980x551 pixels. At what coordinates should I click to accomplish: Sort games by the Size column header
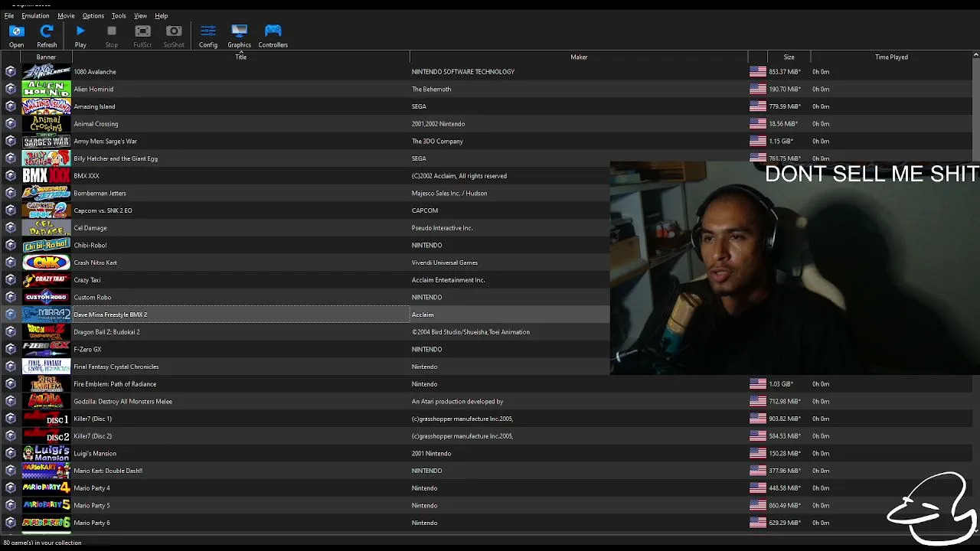click(x=789, y=57)
